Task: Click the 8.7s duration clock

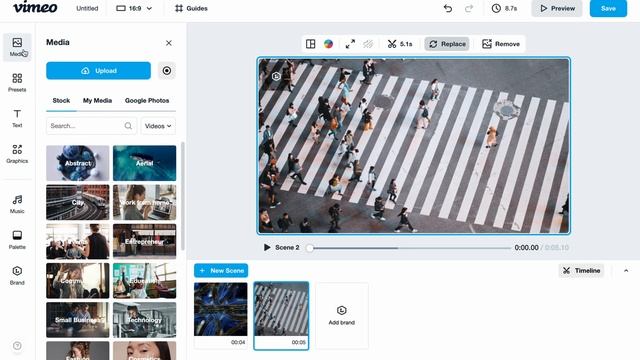Action: tap(504, 8)
